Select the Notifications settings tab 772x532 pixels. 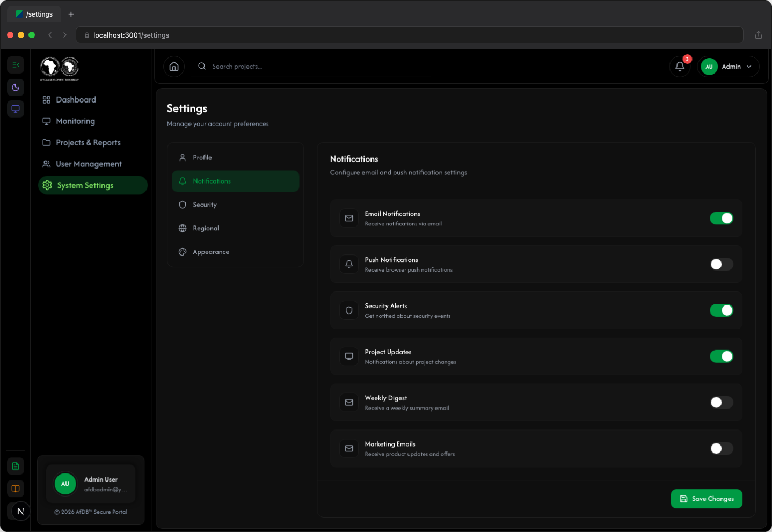click(x=235, y=181)
